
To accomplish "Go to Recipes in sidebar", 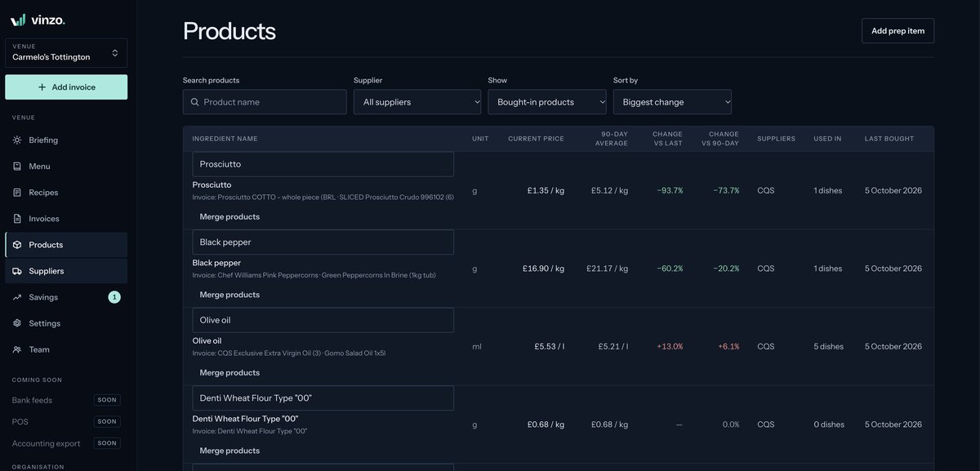I will click(x=66, y=193).
